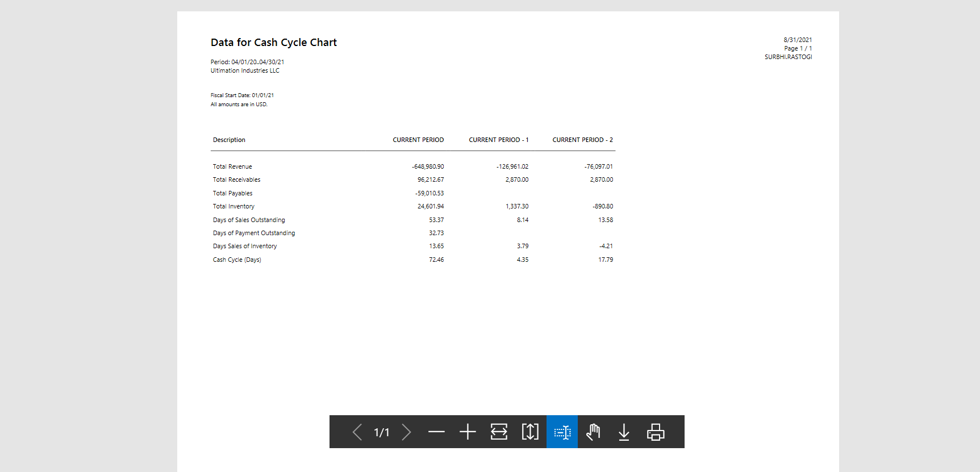Fit the report to page height
This screenshot has height=472, width=980.
click(530, 432)
